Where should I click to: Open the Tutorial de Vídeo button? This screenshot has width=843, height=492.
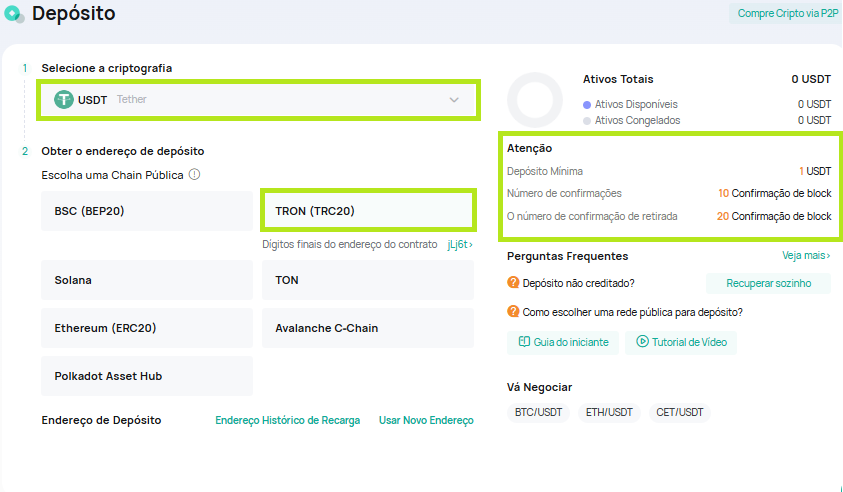tap(681, 343)
